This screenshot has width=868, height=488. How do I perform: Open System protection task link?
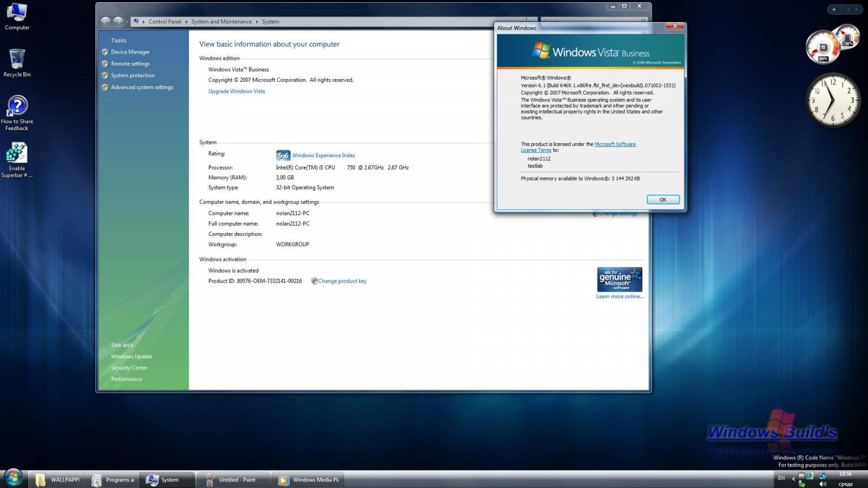tap(133, 76)
